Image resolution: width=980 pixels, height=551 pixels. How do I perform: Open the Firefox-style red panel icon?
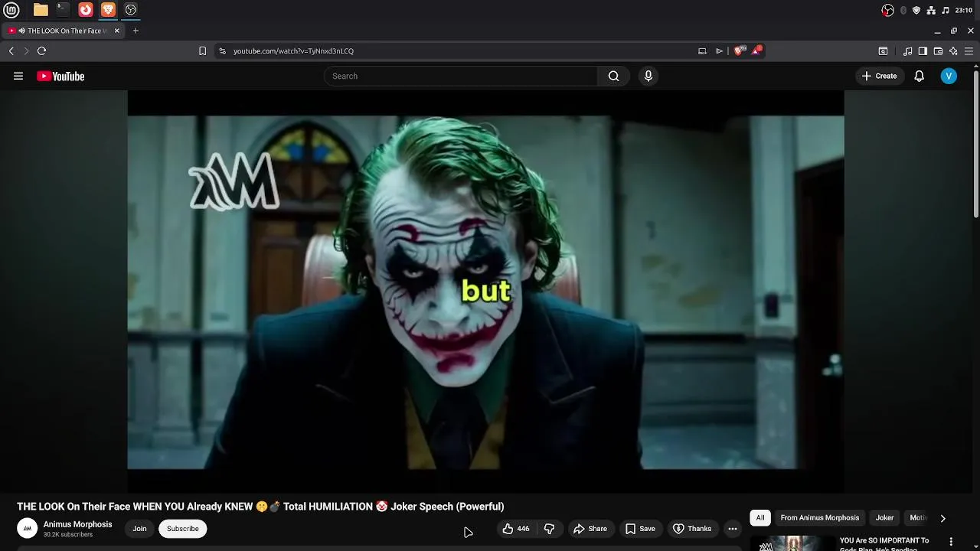tap(86, 10)
